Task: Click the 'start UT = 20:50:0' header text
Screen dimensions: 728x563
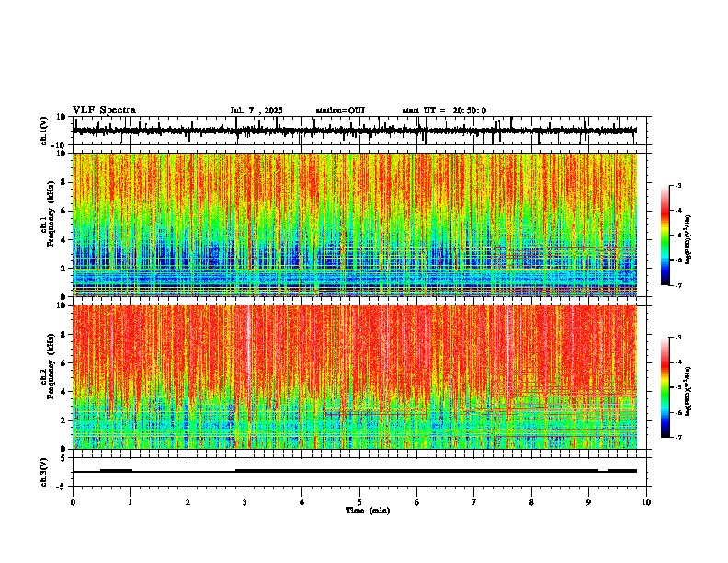Action: (444, 110)
